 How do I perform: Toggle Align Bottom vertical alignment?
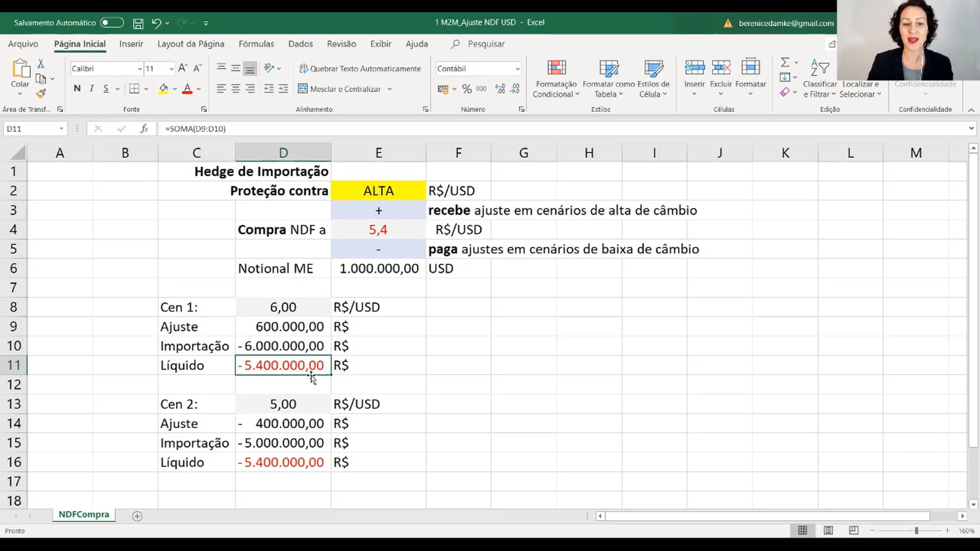tap(250, 68)
